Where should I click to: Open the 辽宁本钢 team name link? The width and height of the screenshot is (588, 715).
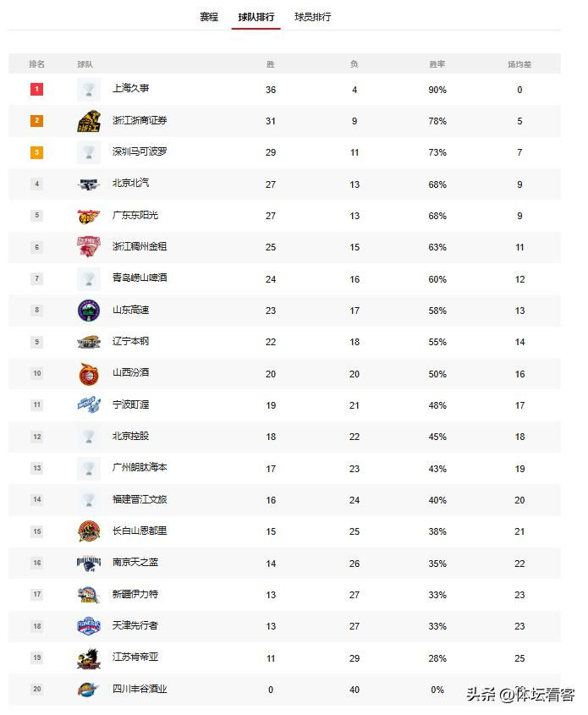coord(130,342)
